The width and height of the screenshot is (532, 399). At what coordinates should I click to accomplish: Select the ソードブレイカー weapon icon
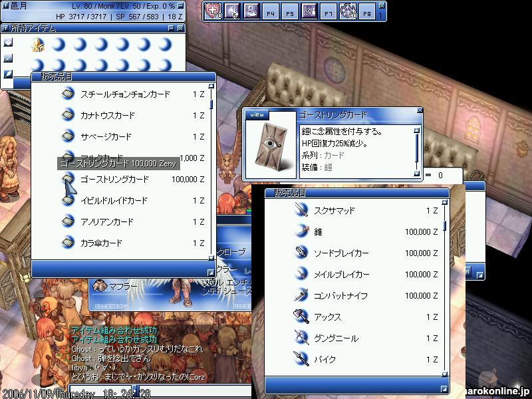point(301,253)
